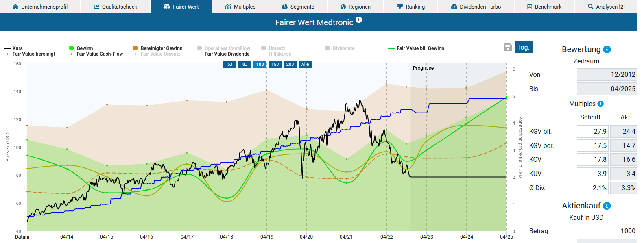Click the save chart floppy disk icon
644x243 pixels.
[508, 47]
